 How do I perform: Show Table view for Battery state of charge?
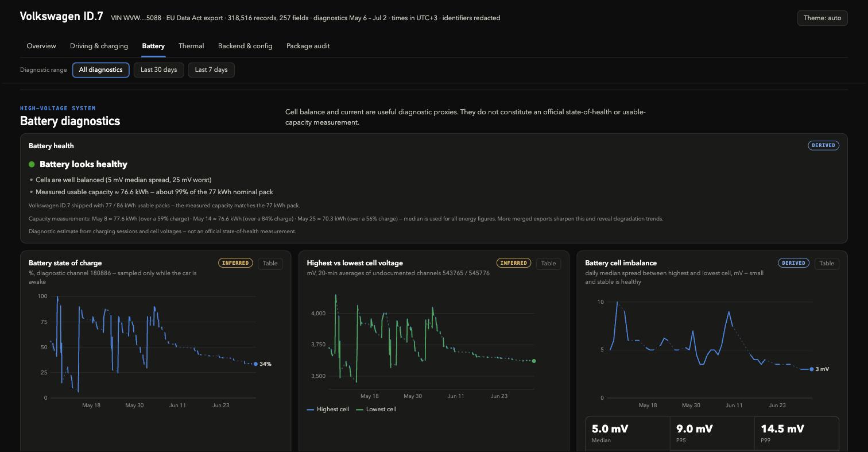(270, 264)
